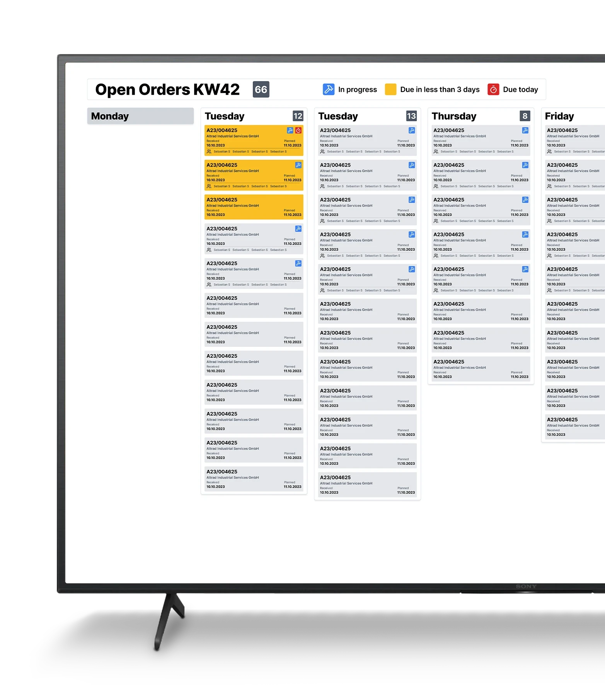Click red due-today icon on first Tuesday 12 card

298,130
